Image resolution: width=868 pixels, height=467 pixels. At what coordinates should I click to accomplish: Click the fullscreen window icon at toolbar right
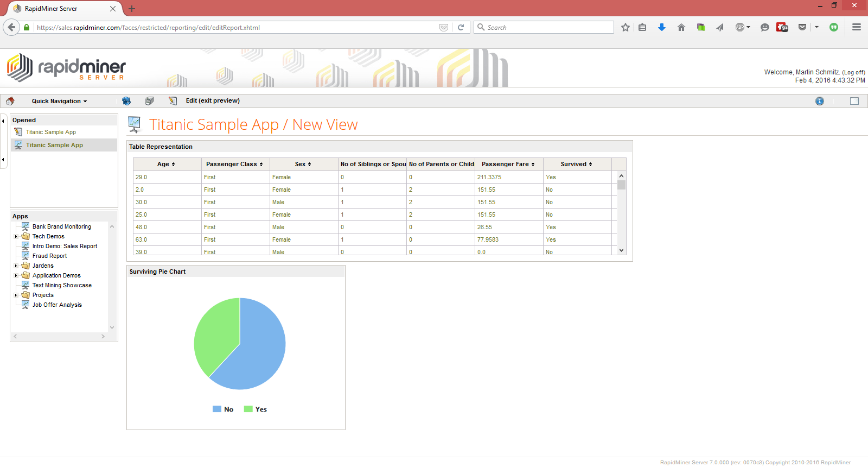[854, 101]
